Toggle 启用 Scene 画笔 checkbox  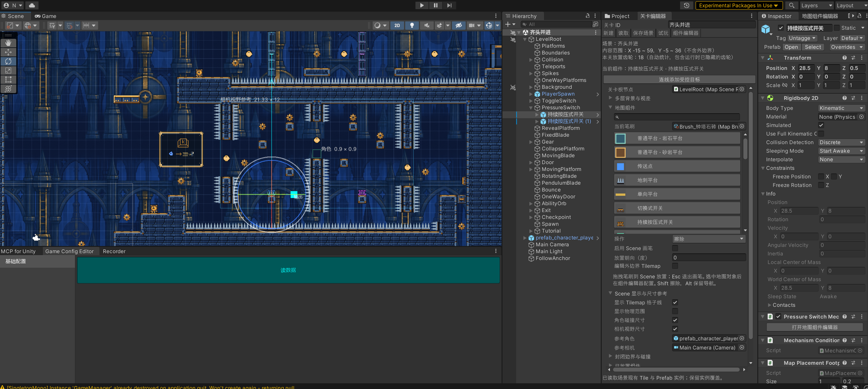point(675,248)
